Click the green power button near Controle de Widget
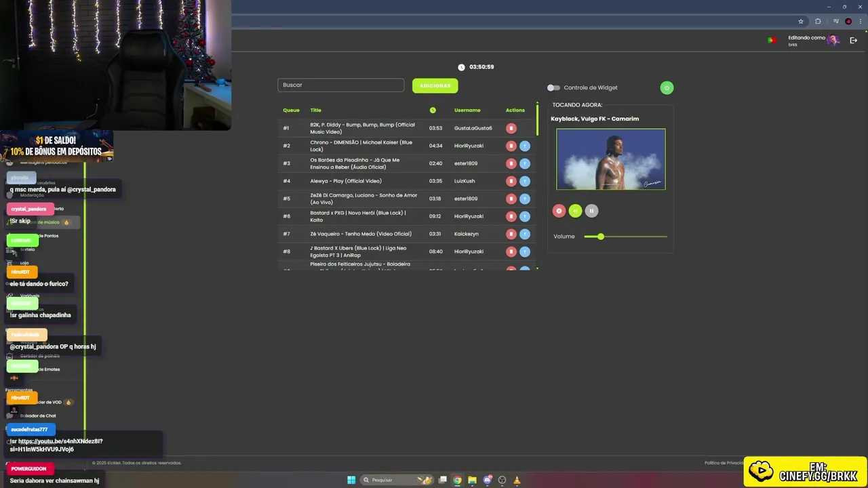Screen dimensions: 868x488 click(667, 87)
